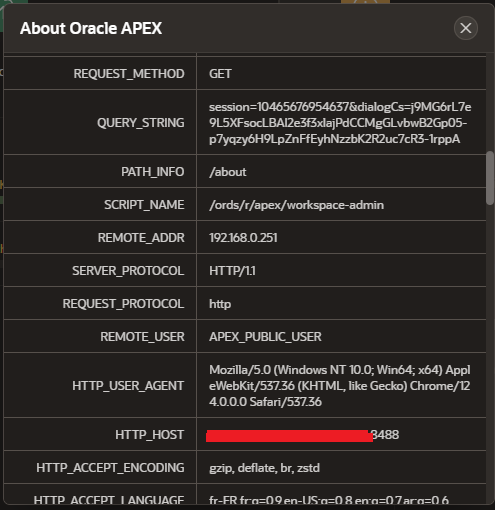
Task: Click the REQUEST_PROTOCOL label
Action: 123,304
